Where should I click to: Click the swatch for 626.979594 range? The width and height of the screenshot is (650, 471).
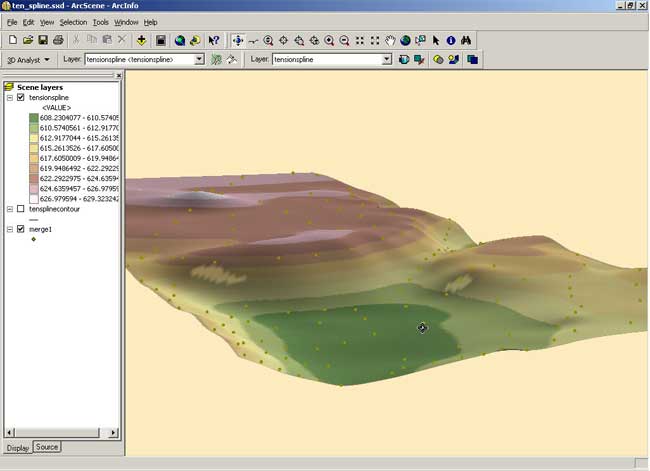[34, 199]
